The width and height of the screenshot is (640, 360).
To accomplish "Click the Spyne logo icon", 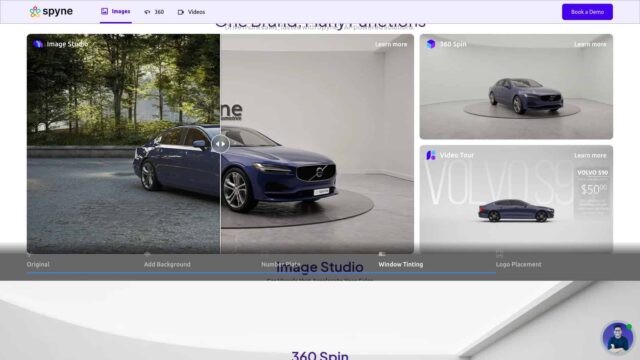I will pyautogui.click(x=35, y=11).
